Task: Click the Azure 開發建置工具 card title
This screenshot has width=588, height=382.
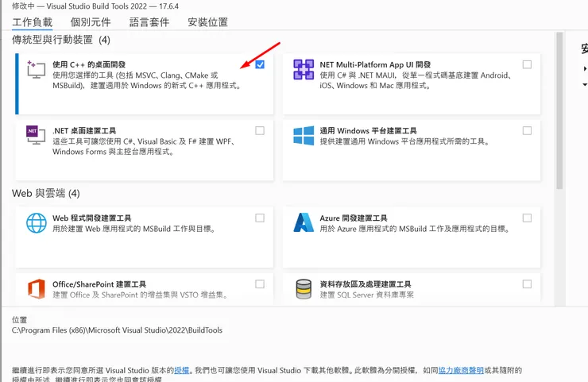Action: (x=354, y=218)
